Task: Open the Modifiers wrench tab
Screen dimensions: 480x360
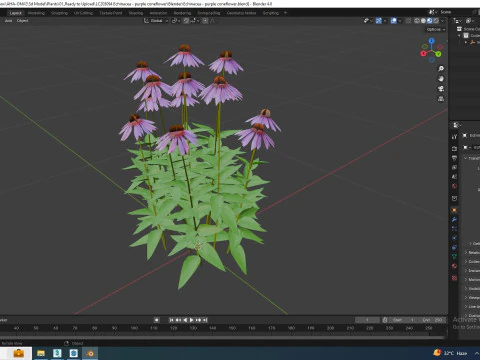Action: (x=454, y=219)
